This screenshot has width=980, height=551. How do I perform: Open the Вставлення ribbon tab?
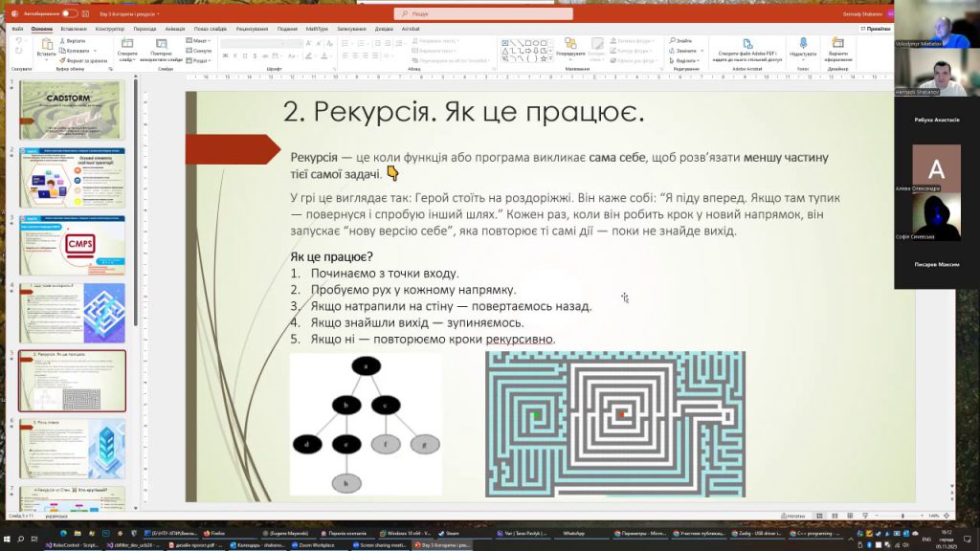(74, 29)
